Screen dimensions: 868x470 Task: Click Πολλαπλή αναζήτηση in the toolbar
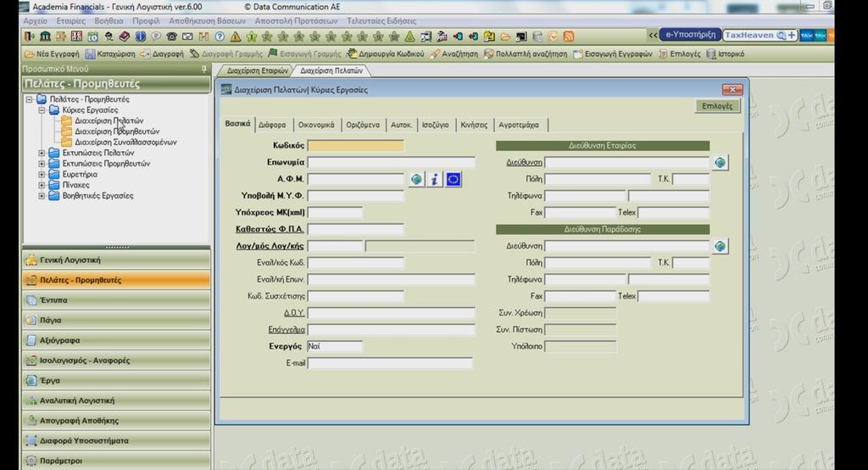pos(526,53)
